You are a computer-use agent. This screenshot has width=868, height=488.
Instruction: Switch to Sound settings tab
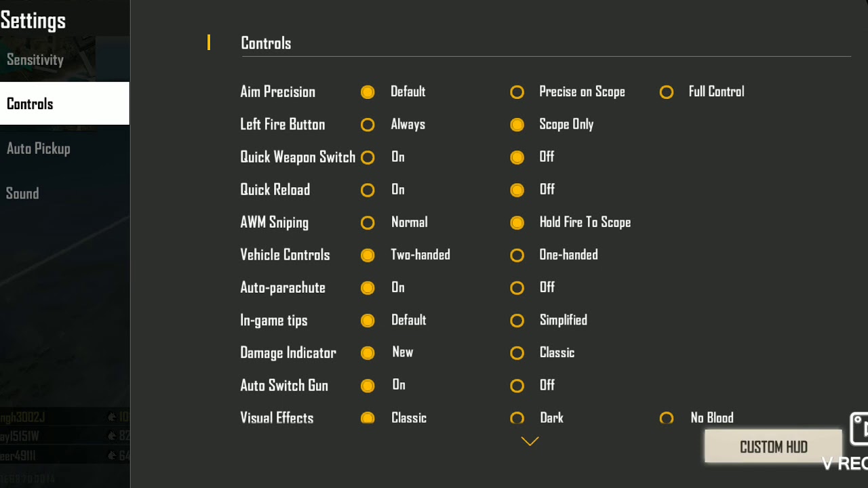click(x=22, y=193)
